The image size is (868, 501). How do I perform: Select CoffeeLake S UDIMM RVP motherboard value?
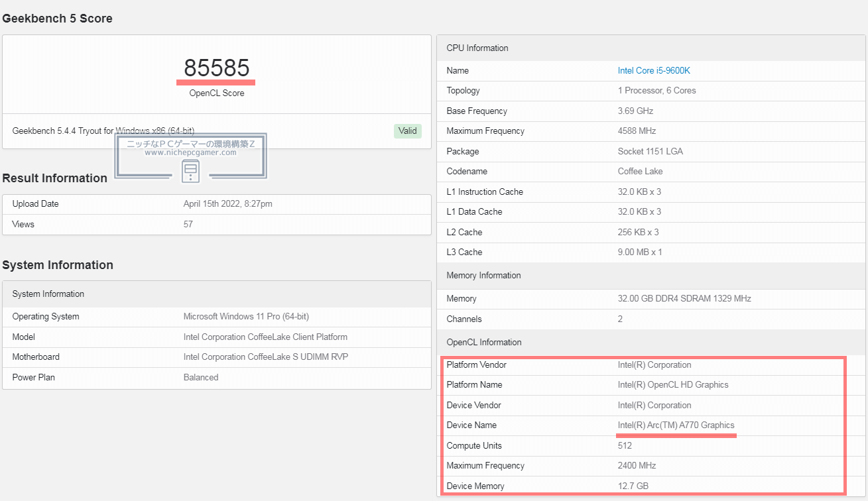click(x=265, y=357)
